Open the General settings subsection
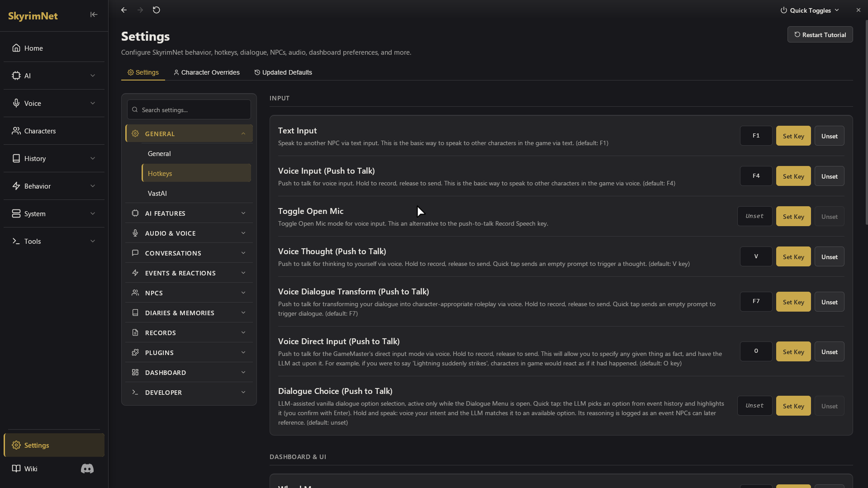 [196, 154]
